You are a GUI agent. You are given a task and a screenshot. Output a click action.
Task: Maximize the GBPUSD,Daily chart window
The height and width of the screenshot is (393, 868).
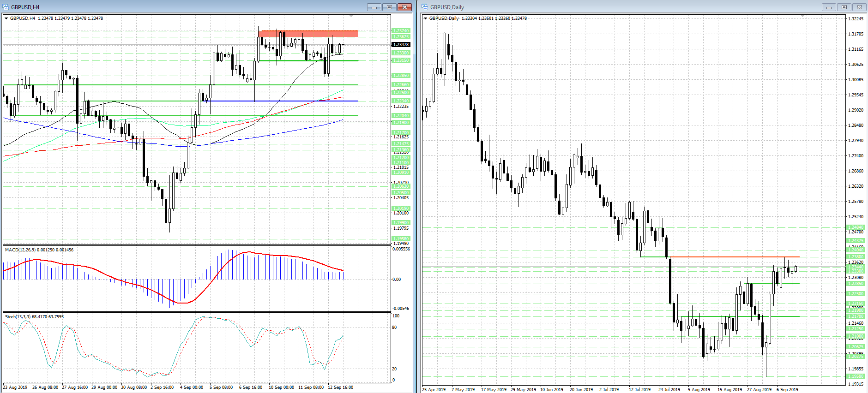[x=844, y=7]
